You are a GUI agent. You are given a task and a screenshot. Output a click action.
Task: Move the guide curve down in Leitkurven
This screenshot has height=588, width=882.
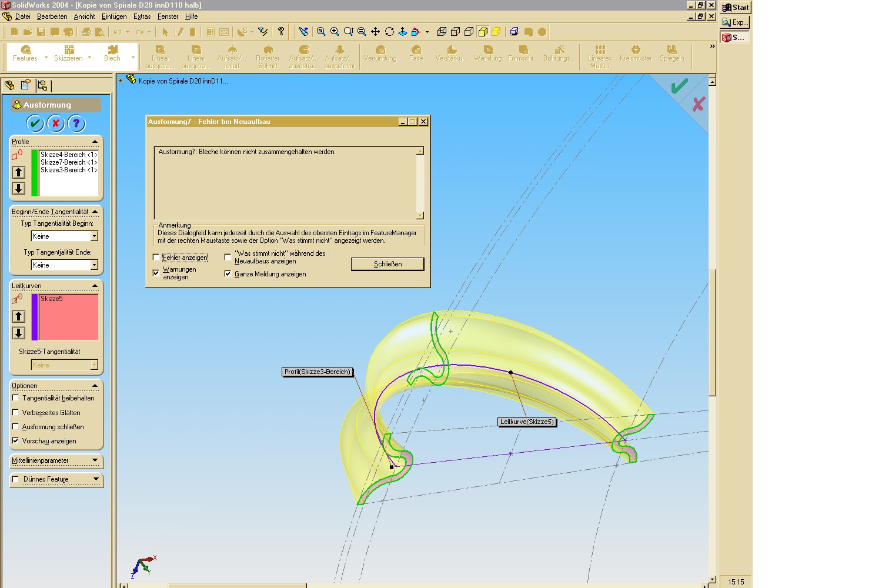click(x=19, y=333)
